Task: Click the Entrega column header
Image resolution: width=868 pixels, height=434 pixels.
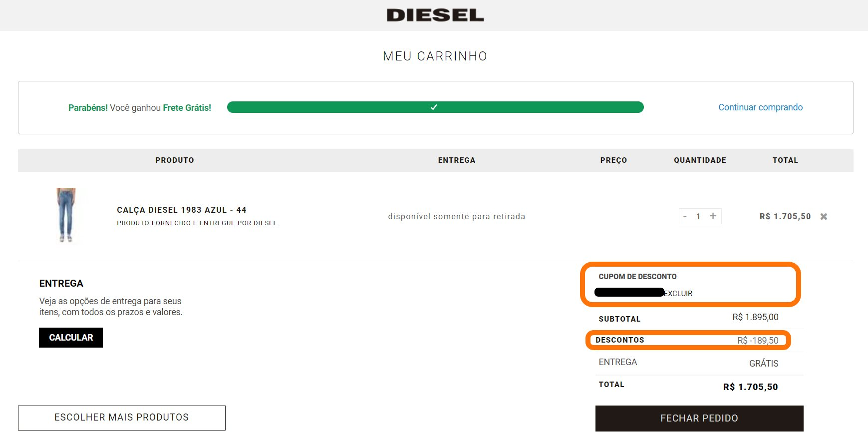Action: (x=457, y=160)
